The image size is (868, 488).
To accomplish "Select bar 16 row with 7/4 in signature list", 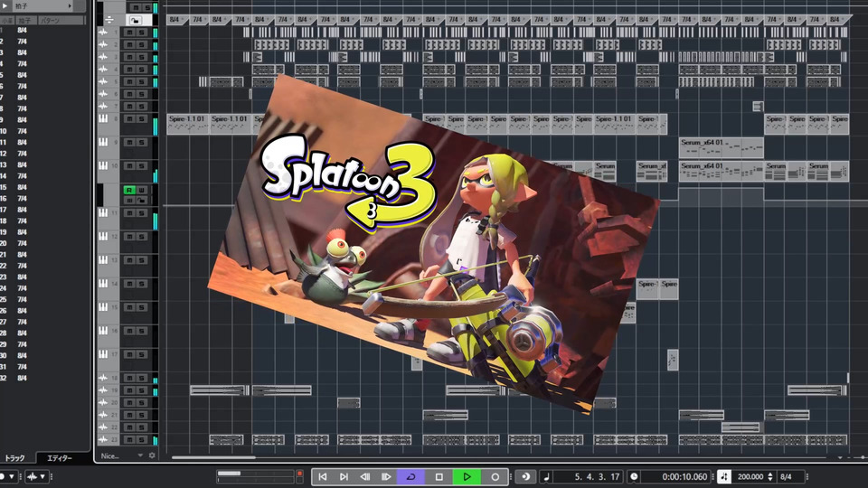I will click(x=44, y=198).
